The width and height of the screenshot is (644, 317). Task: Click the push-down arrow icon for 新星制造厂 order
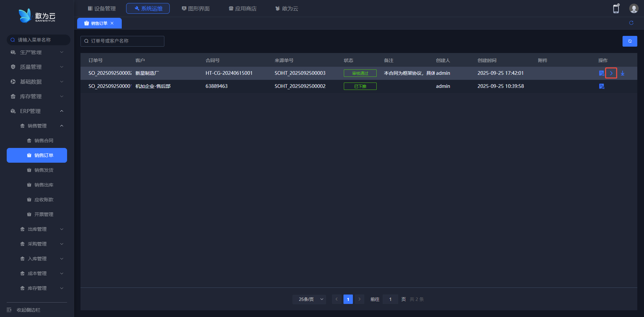point(611,73)
